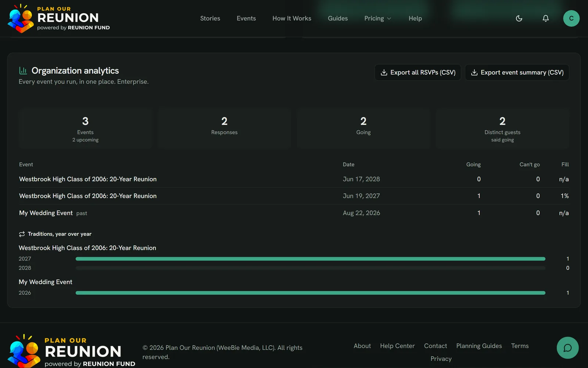Click the 'past' tag beside My Wedding Event
The width and height of the screenshot is (588, 368).
(x=82, y=213)
